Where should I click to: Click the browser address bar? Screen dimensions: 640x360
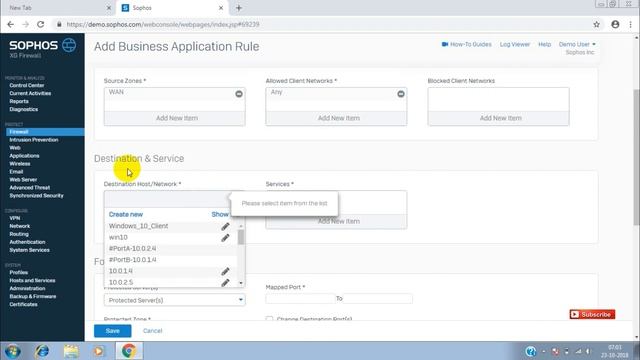click(x=322, y=24)
